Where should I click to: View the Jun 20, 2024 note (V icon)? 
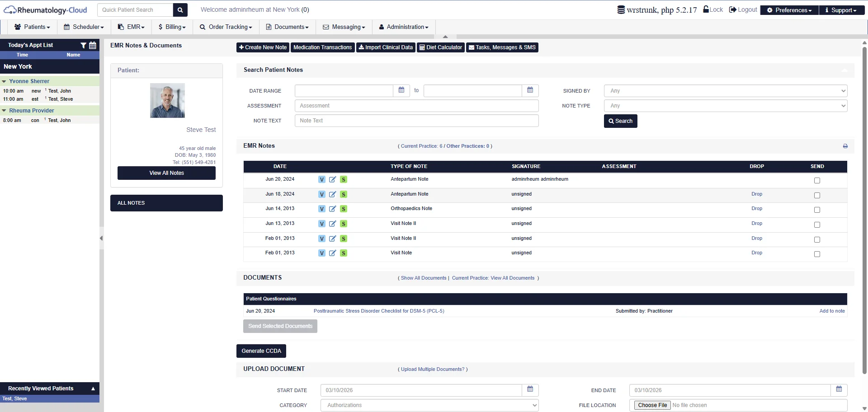point(321,179)
